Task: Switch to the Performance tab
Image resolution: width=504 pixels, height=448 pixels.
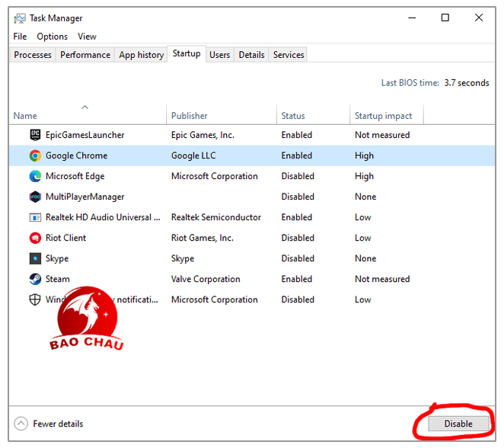Action: [85, 55]
